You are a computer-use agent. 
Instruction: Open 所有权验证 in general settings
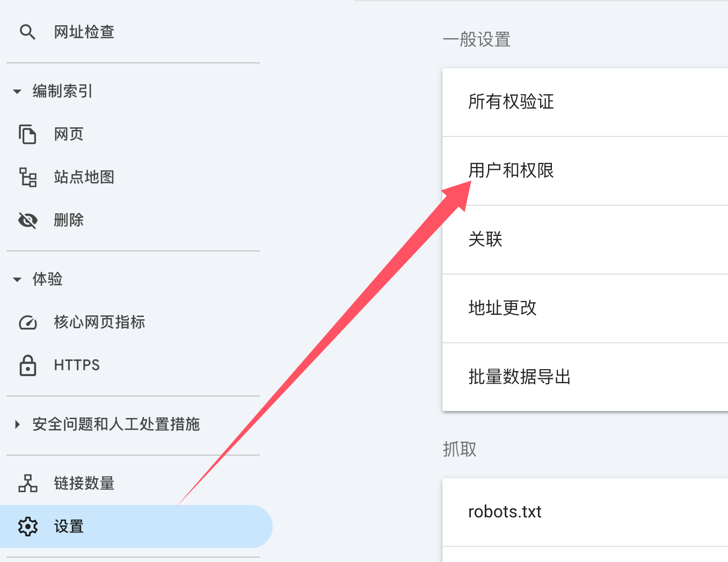point(511,102)
